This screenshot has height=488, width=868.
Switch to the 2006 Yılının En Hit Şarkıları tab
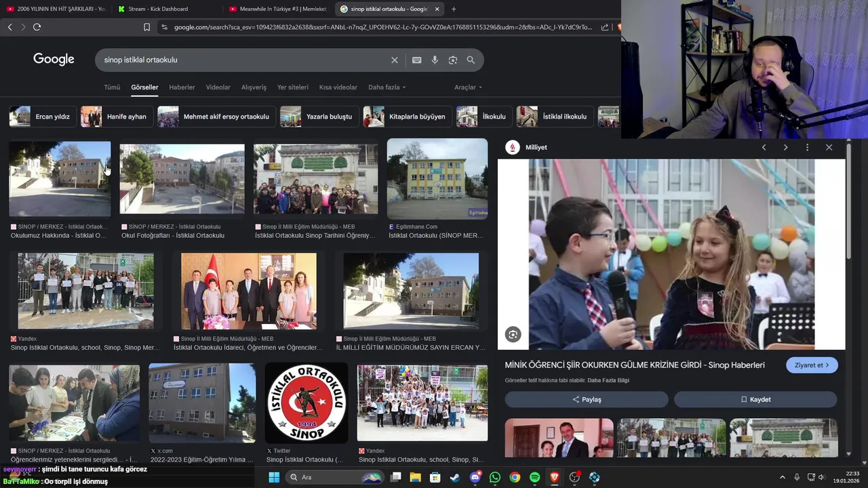(56, 9)
